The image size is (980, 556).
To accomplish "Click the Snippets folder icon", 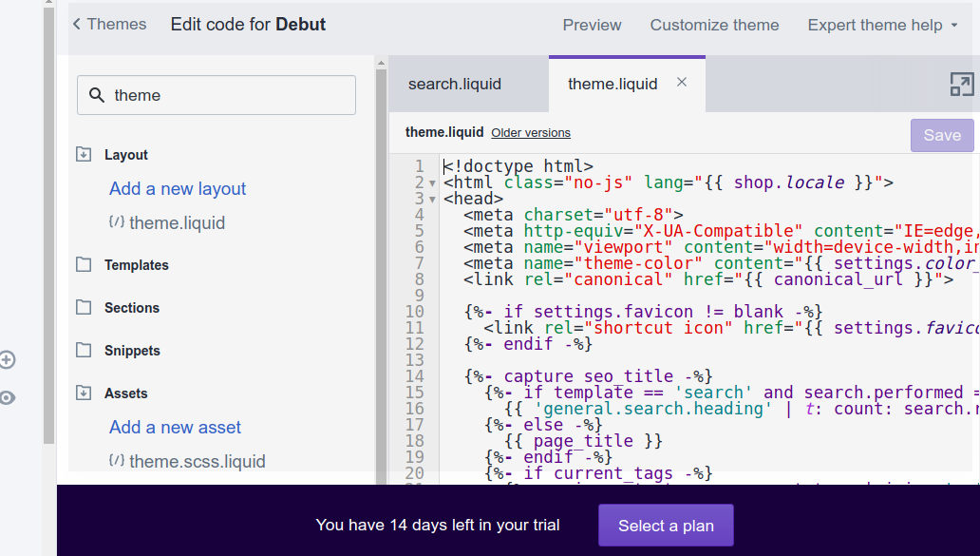I will pos(85,350).
